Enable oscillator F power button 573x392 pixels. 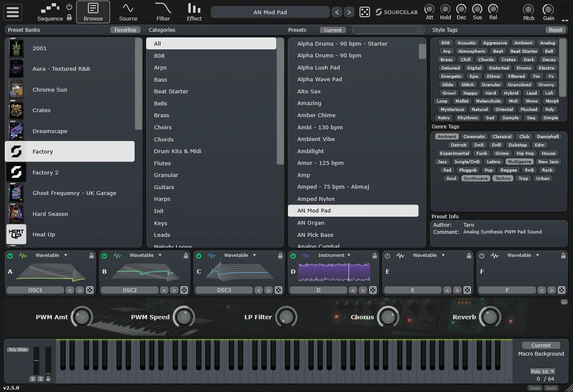coord(482,256)
